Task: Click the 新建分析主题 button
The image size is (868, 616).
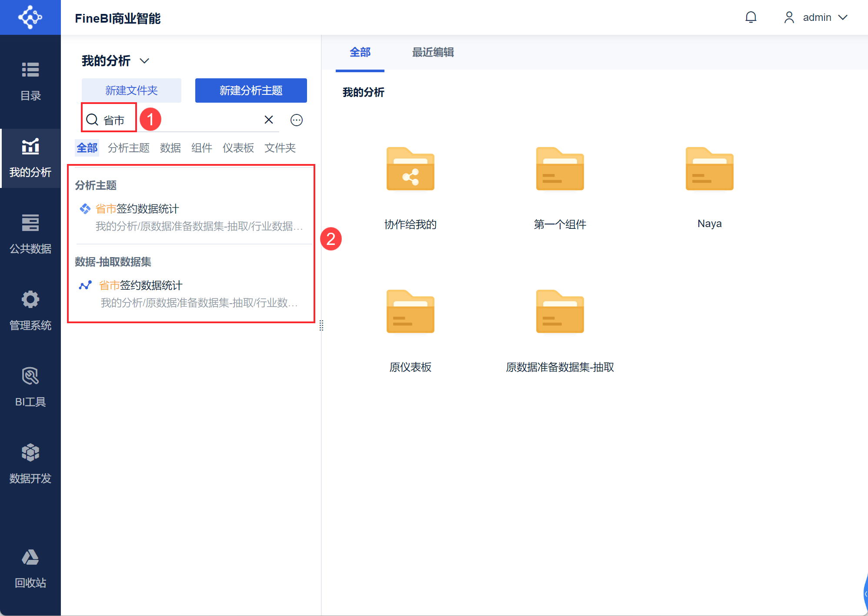Action: pyautogui.click(x=251, y=90)
